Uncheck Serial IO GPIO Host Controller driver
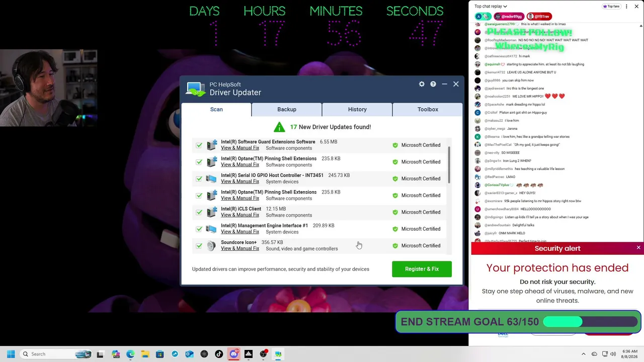The width and height of the screenshot is (644, 362). pyautogui.click(x=199, y=178)
